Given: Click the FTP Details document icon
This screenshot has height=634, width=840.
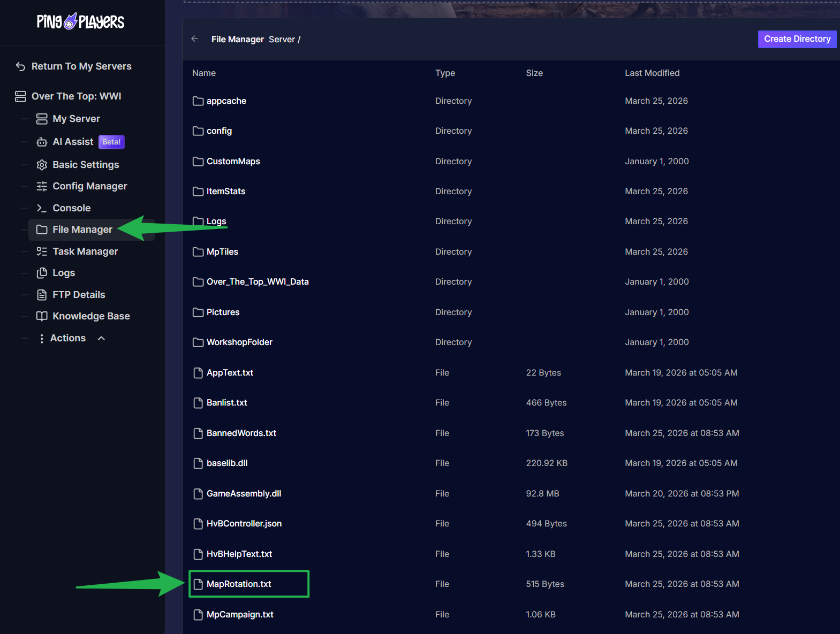Looking at the screenshot, I should pos(42,295).
